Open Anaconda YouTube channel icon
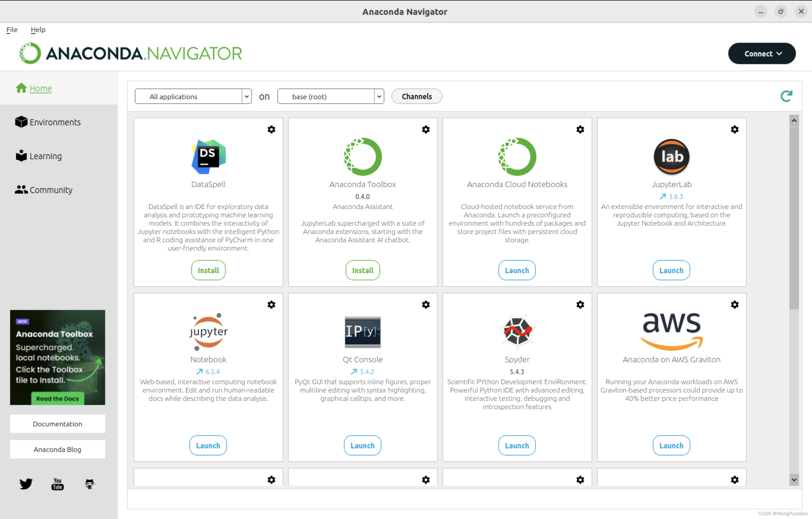This screenshot has width=812, height=519. click(x=57, y=484)
